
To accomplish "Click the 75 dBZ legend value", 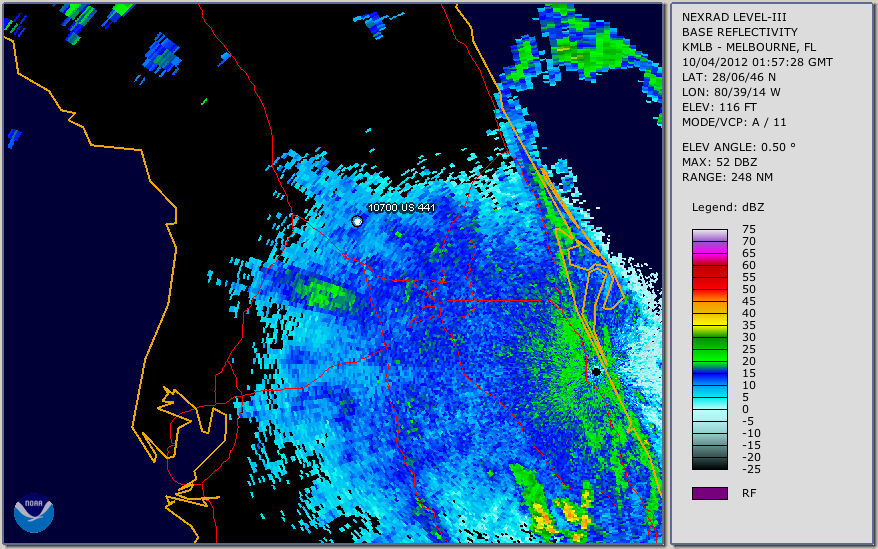I will 749,229.
